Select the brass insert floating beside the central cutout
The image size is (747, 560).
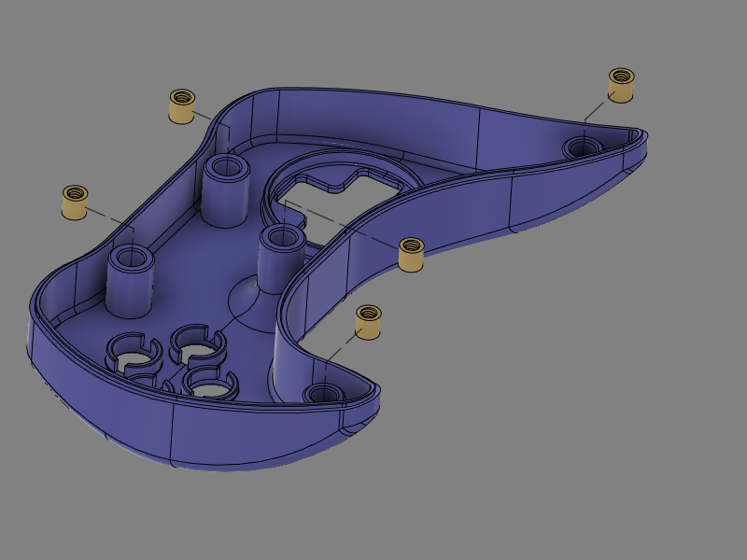pos(411,255)
